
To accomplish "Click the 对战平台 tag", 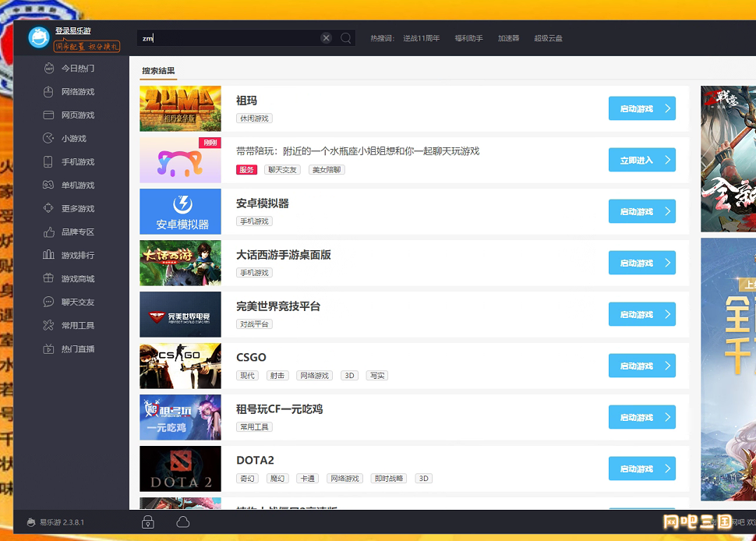I will (x=255, y=324).
